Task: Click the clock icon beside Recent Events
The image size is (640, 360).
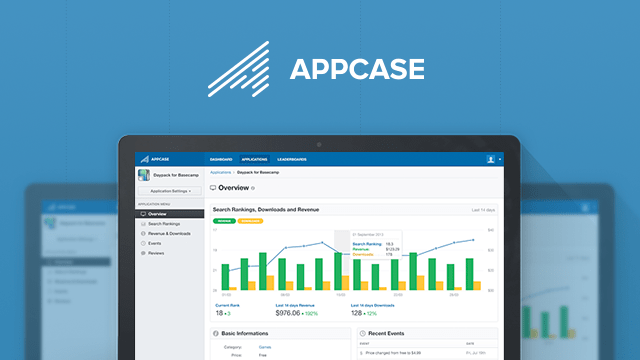Action: (x=362, y=333)
